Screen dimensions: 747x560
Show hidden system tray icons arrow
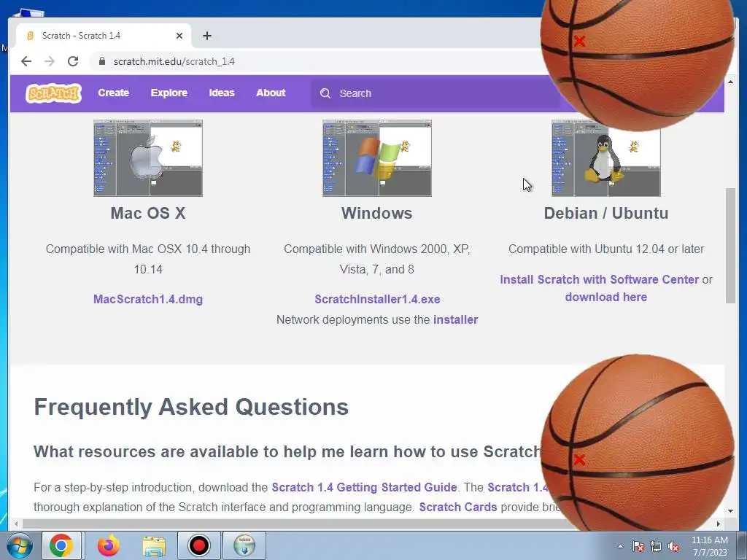(620, 546)
